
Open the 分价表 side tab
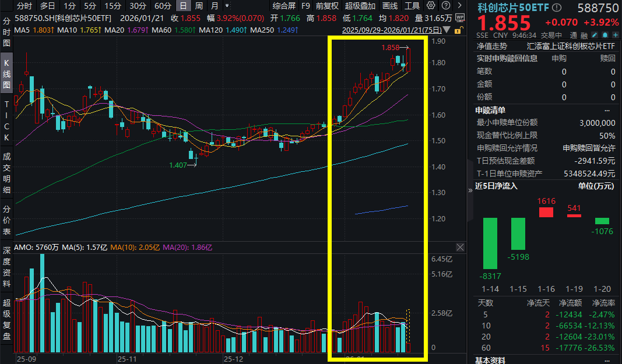click(x=7, y=219)
